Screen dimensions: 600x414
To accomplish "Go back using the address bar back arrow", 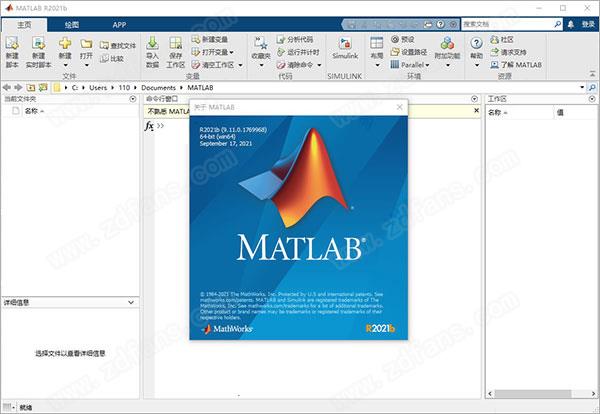I will [x=7, y=88].
